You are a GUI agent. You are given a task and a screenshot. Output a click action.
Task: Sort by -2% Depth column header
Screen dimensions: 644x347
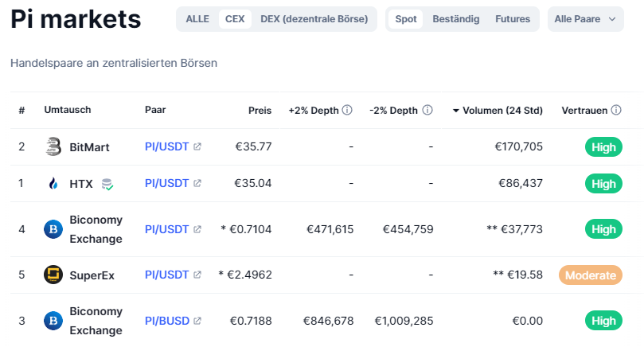click(393, 111)
